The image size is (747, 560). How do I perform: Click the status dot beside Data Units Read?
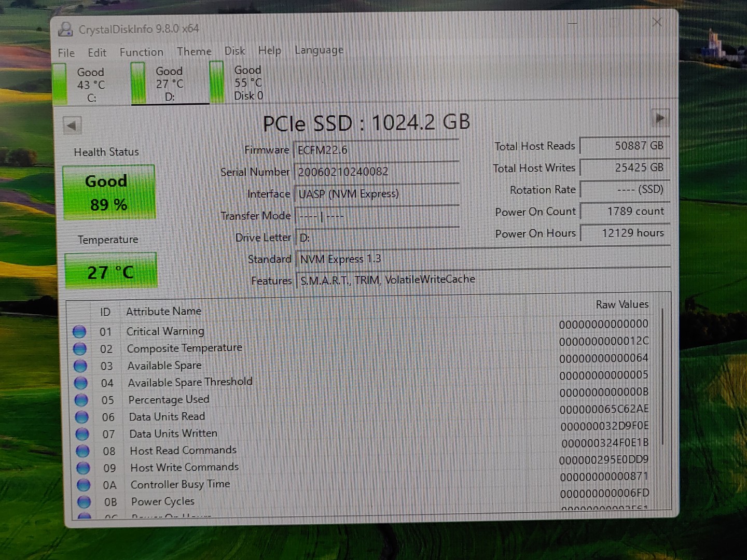(x=82, y=417)
